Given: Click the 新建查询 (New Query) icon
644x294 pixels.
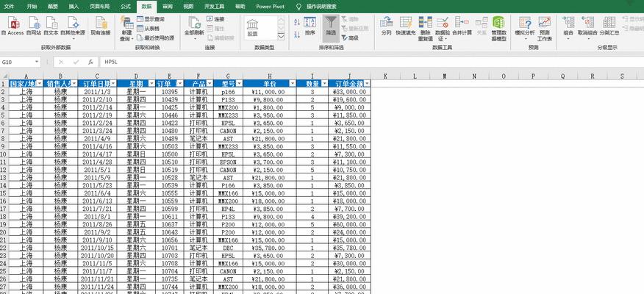Looking at the screenshot, I should (126, 29).
